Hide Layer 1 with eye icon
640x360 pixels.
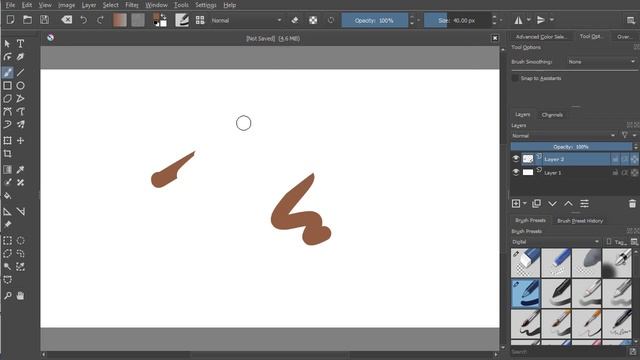pyautogui.click(x=516, y=172)
